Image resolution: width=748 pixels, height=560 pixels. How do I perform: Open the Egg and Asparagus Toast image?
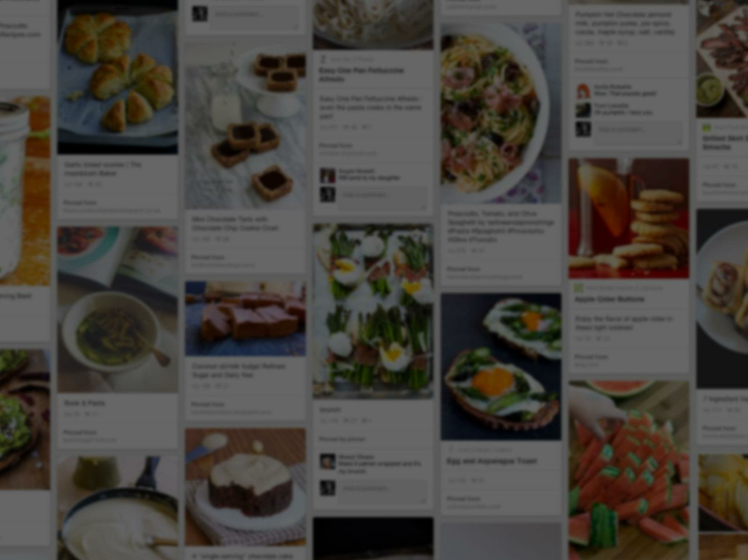tap(501, 366)
